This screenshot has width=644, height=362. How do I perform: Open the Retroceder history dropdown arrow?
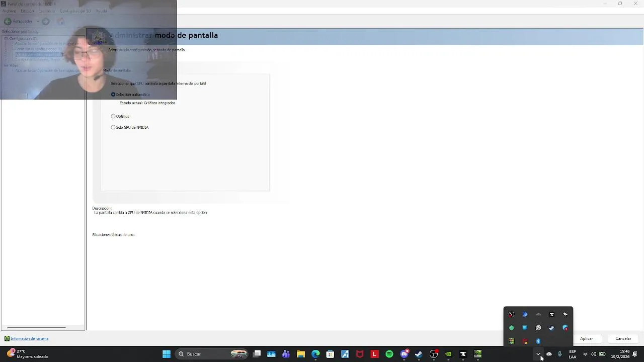[x=38, y=21]
